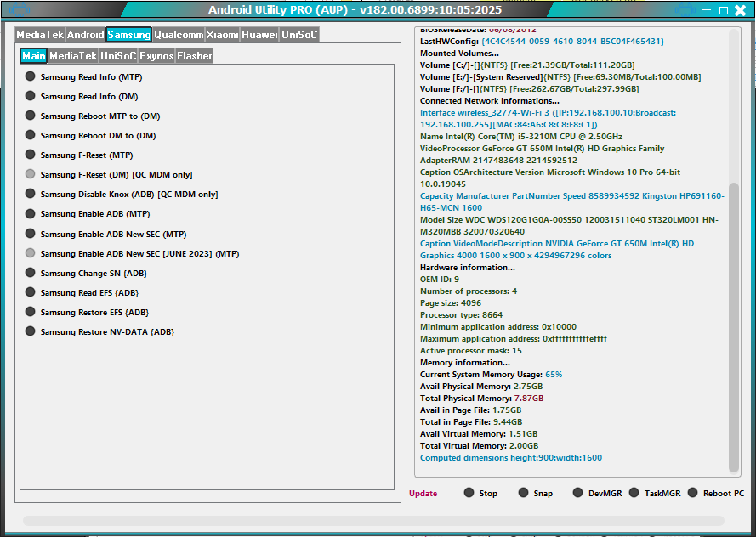The height and width of the screenshot is (537, 756).
Task: Open the MediaTek sub-tab under Samsung
Action: coord(73,56)
